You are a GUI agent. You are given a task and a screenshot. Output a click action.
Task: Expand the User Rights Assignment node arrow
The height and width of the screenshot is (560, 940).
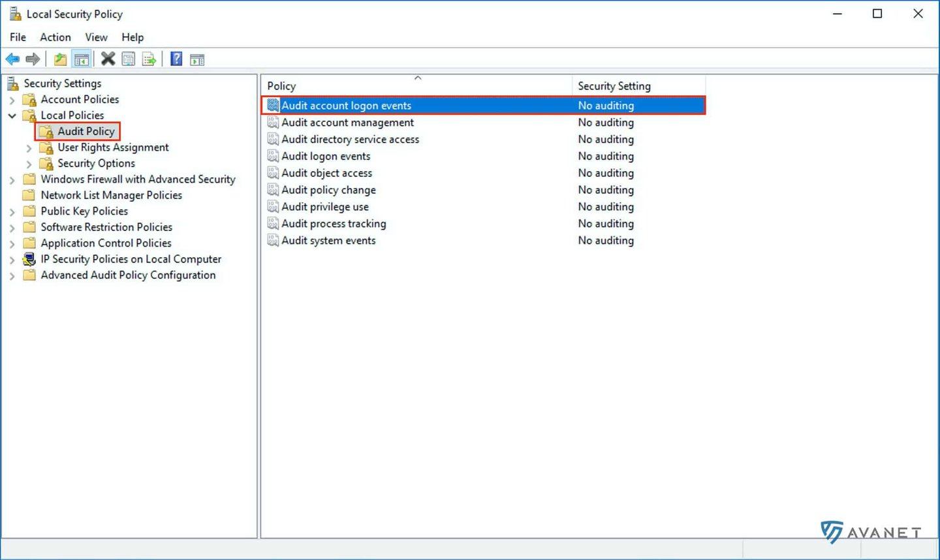pos(29,148)
